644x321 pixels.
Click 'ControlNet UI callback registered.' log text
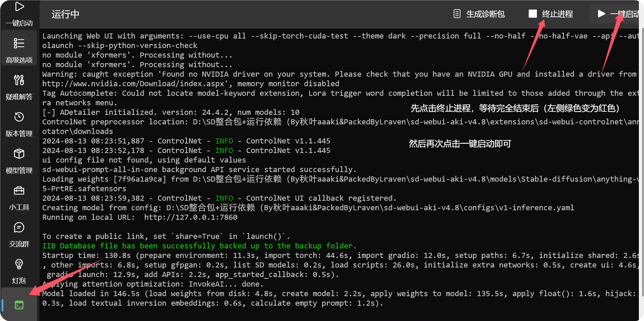321,198
